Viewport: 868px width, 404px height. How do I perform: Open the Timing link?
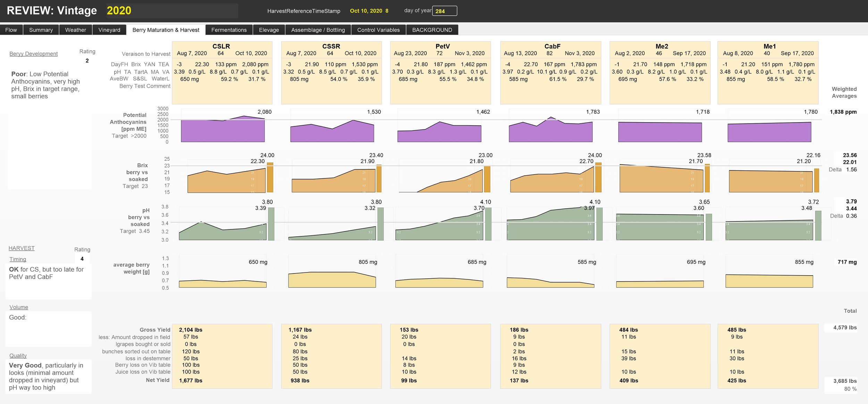pyautogui.click(x=18, y=259)
